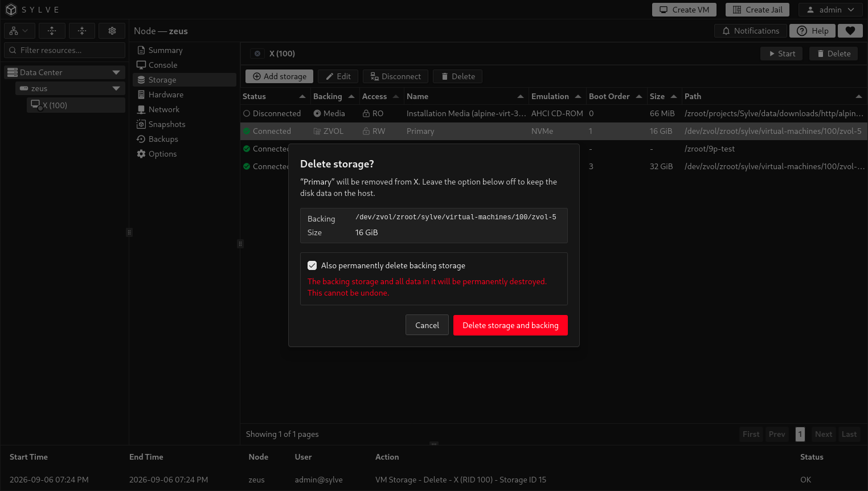Click the bottom panel resize handle
The width and height of the screenshot is (868, 491).
[434, 444]
